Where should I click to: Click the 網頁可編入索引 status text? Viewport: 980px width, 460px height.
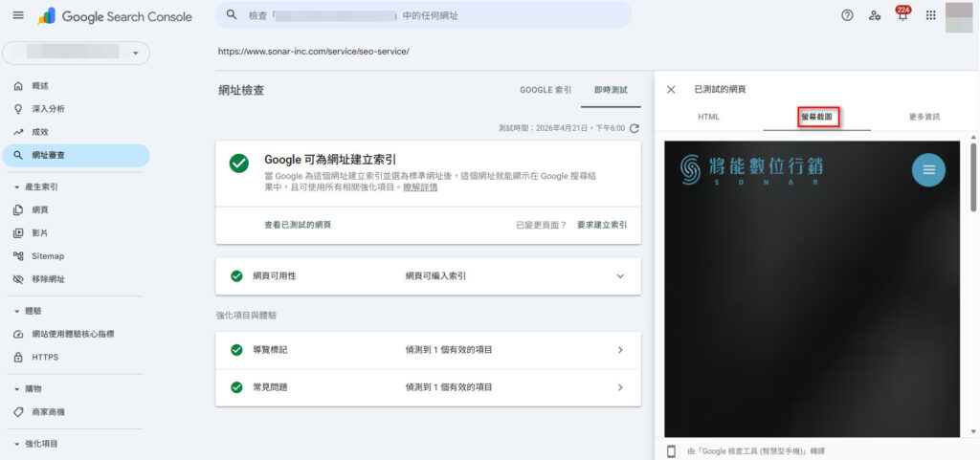click(x=435, y=275)
